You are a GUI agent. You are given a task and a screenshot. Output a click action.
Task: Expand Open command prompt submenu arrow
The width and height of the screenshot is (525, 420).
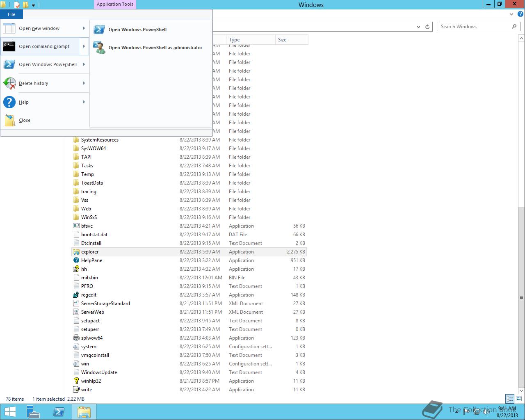[x=84, y=46]
